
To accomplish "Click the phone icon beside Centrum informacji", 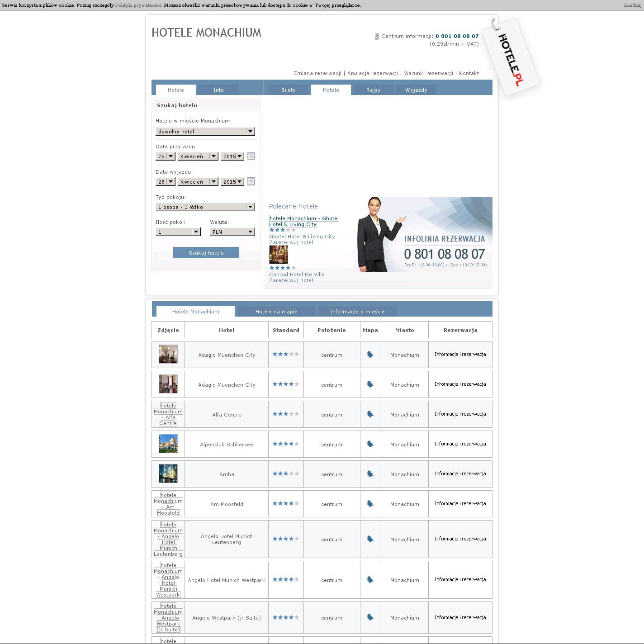I will [x=376, y=36].
